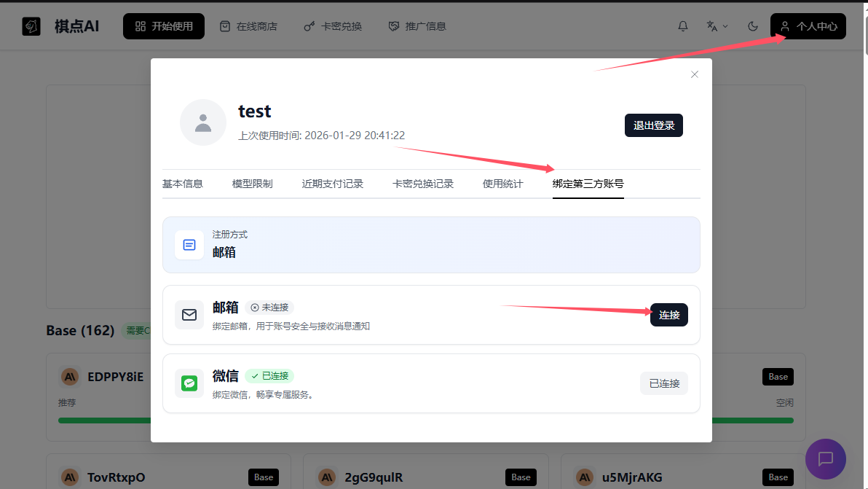Click the AI icon on the u5MjrAKG card
868x489 pixels.
coord(584,477)
